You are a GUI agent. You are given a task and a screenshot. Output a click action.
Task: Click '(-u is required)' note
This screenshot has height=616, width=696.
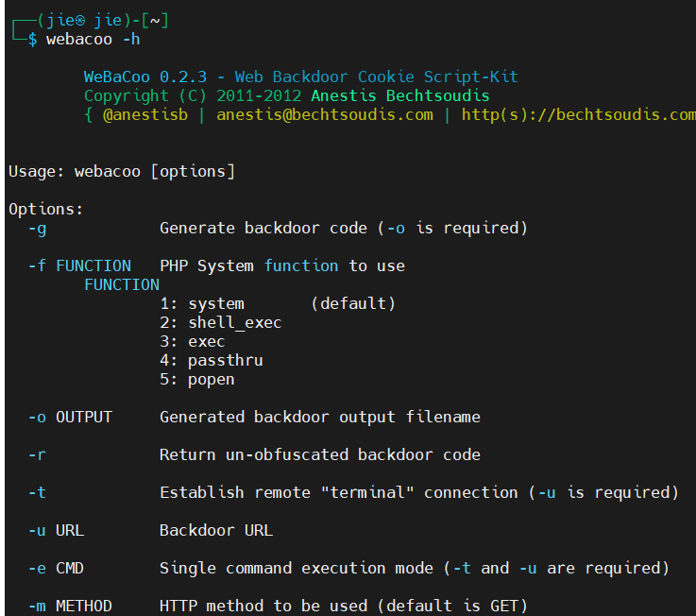(603, 492)
